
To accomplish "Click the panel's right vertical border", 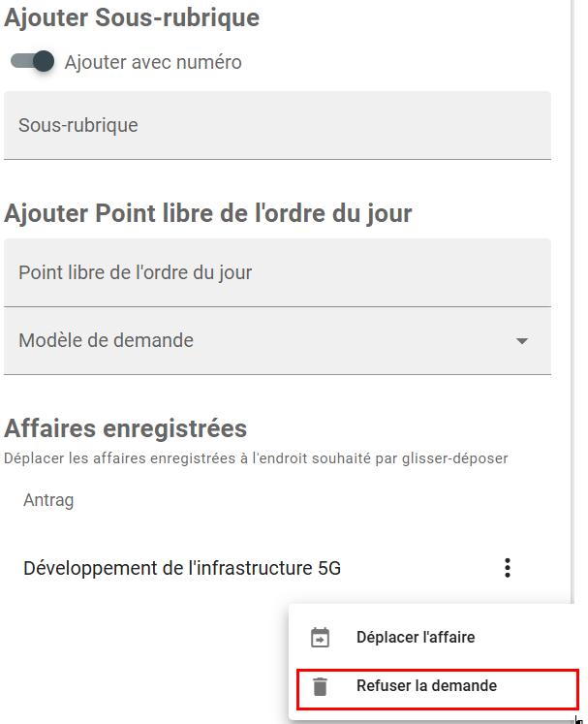I will (x=570, y=291).
